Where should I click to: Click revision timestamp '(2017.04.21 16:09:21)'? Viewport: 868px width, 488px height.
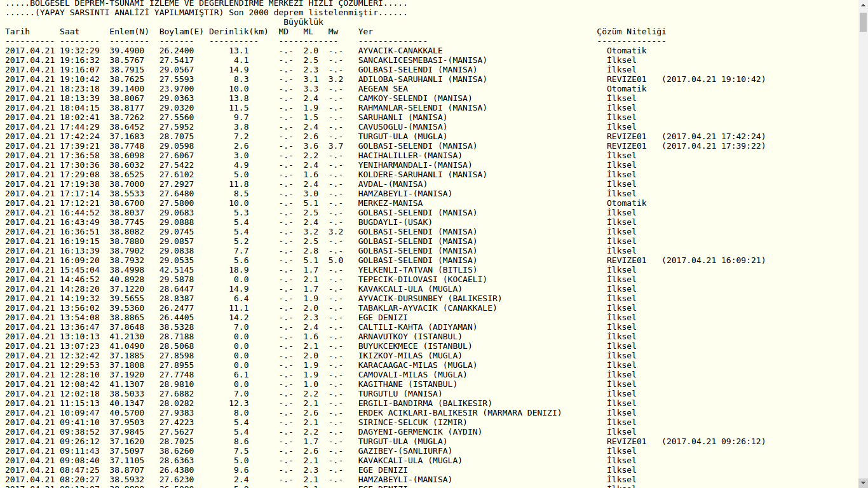coord(714,261)
